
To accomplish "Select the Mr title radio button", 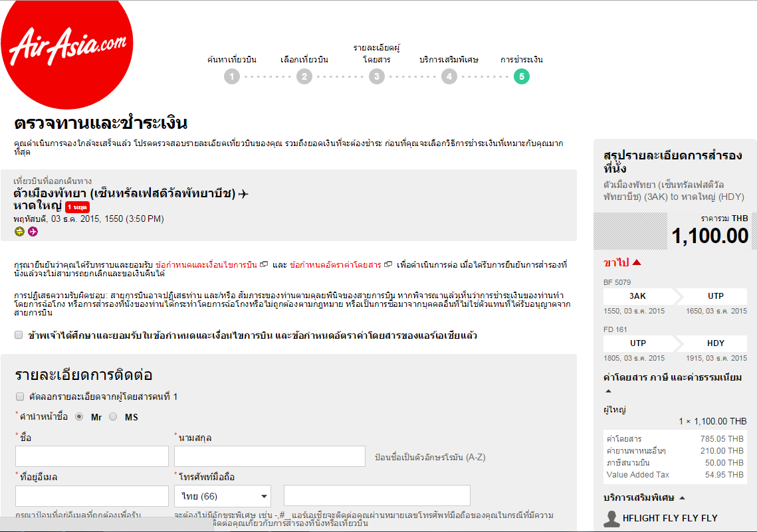I will (79, 416).
